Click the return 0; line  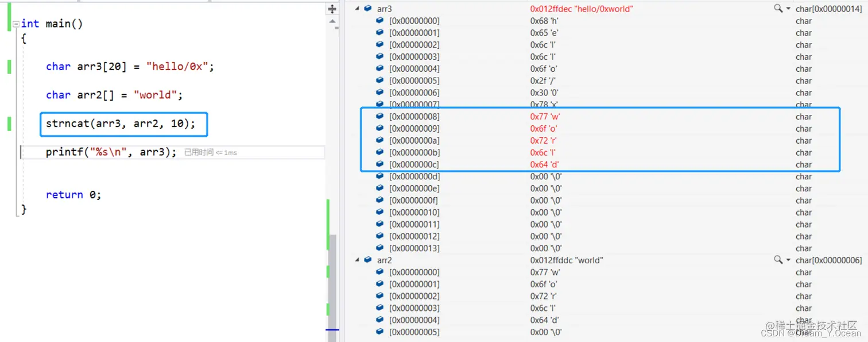pos(73,195)
